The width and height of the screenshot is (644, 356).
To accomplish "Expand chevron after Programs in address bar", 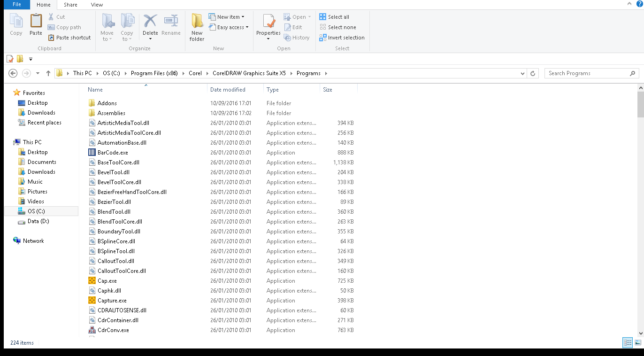I will (326, 73).
